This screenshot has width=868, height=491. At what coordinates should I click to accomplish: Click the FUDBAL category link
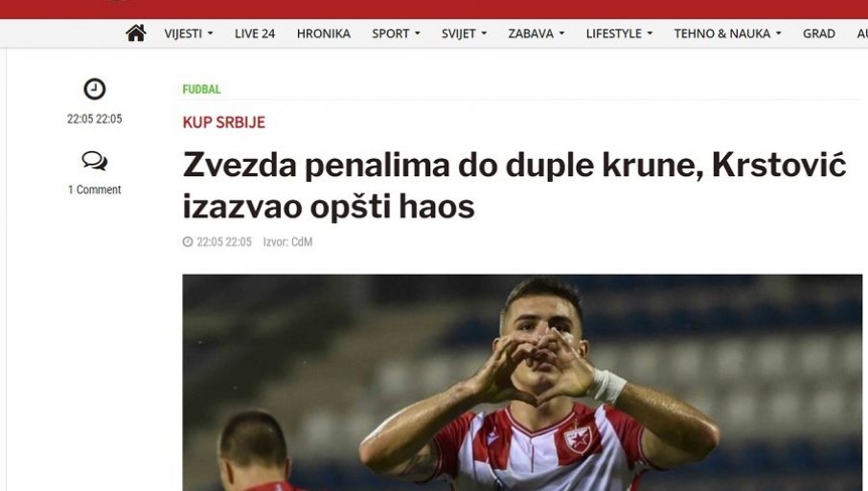click(x=201, y=89)
